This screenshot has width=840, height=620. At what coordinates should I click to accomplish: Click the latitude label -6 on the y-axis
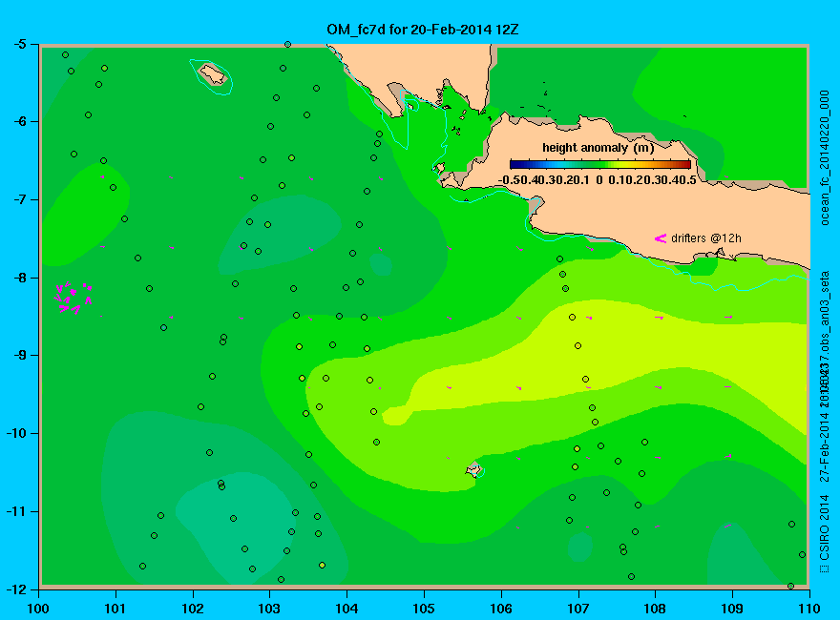pyautogui.click(x=18, y=121)
